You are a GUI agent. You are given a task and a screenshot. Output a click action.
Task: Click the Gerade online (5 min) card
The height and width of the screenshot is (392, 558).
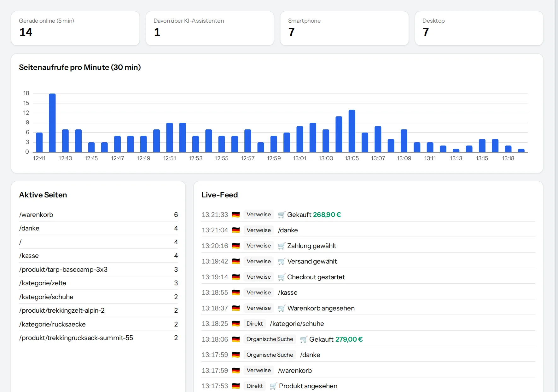(75, 28)
